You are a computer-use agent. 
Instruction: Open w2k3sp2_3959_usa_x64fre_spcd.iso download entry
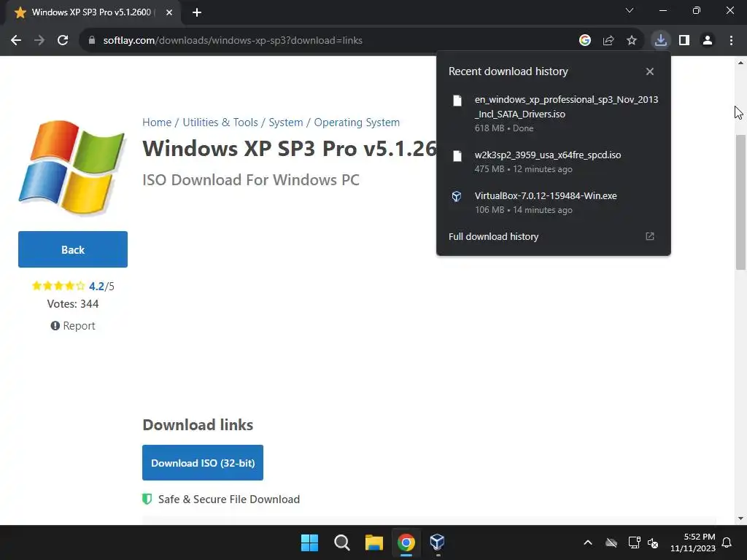(x=554, y=162)
